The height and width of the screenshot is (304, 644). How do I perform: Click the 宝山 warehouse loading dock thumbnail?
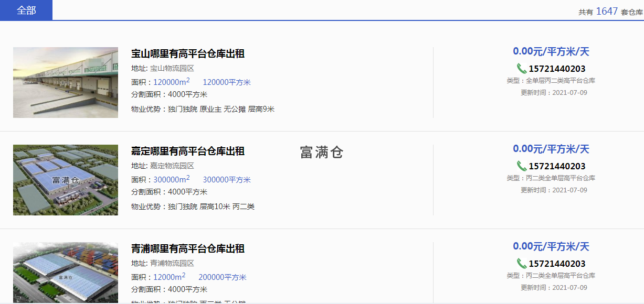[66, 82]
